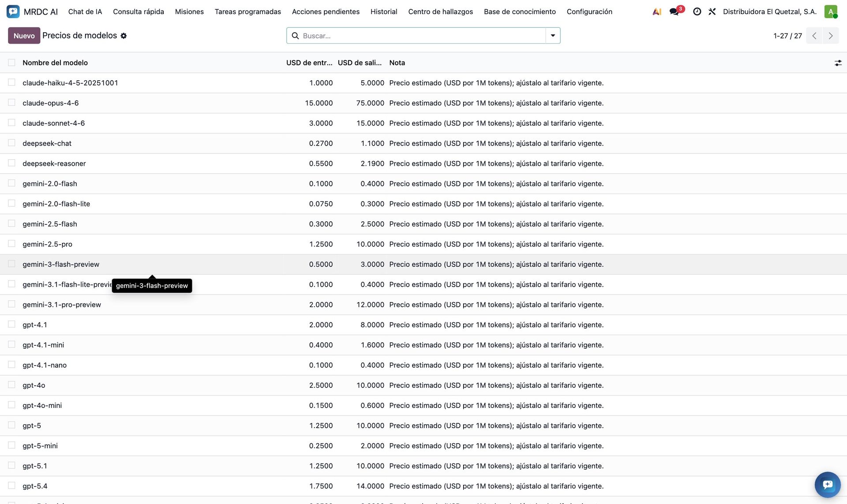Open the gpt-5.1 record
Image resolution: width=847 pixels, height=504 pixels.
(35, 466)
